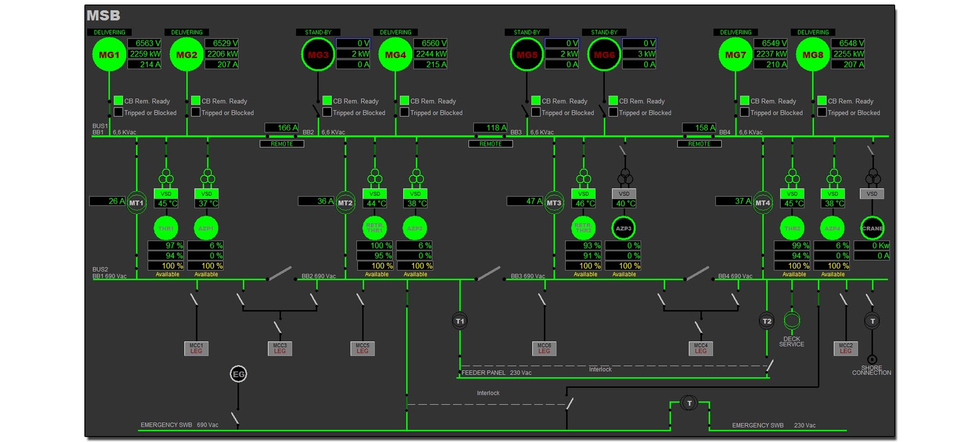Click the AZP3 thruster icon
This screenshot has width=980, height=442.
pos(623,228)
